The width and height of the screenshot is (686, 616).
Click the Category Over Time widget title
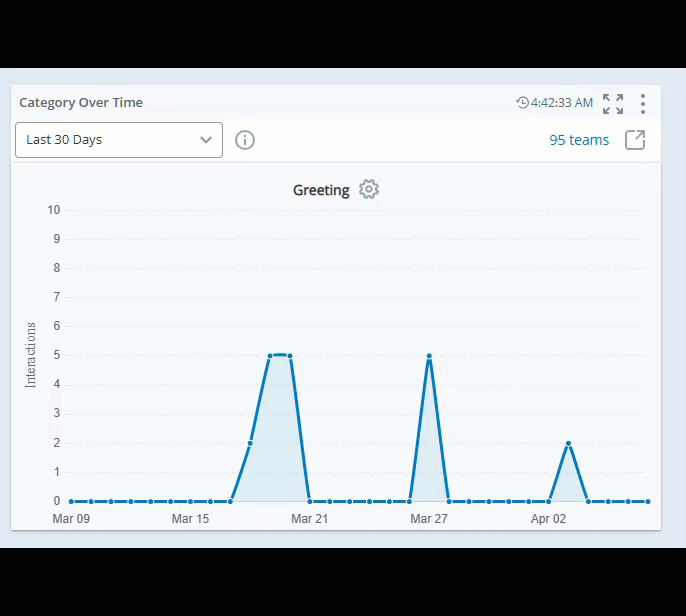(81, 103)
